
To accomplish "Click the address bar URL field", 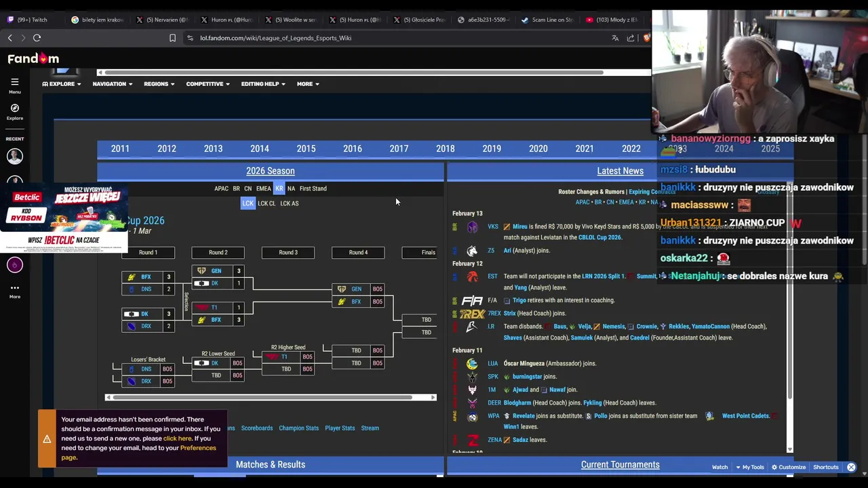I will tap(400, 38).
